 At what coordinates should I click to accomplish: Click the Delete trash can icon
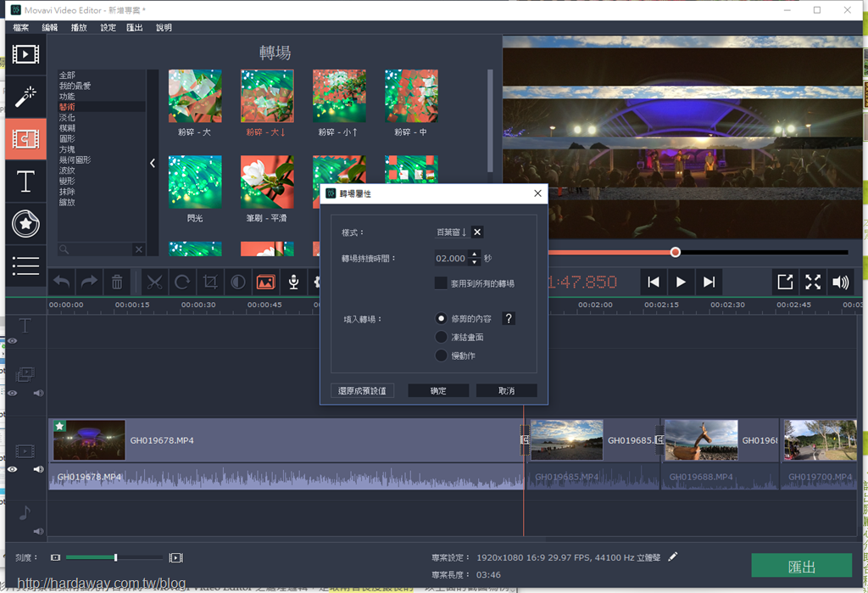click(x=117, y=283)
